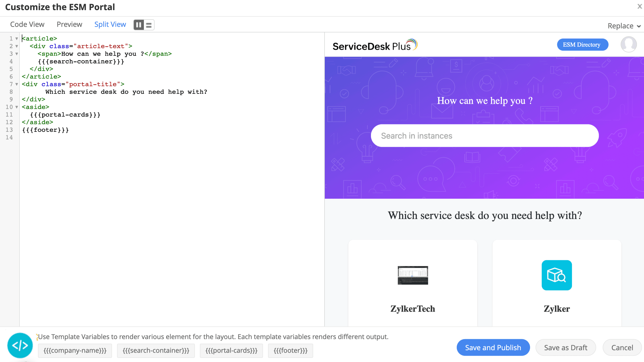Click the teal code brackets icon
Image resolution: width=644 pixels, height=362 pixels.
tap(20, 345)
